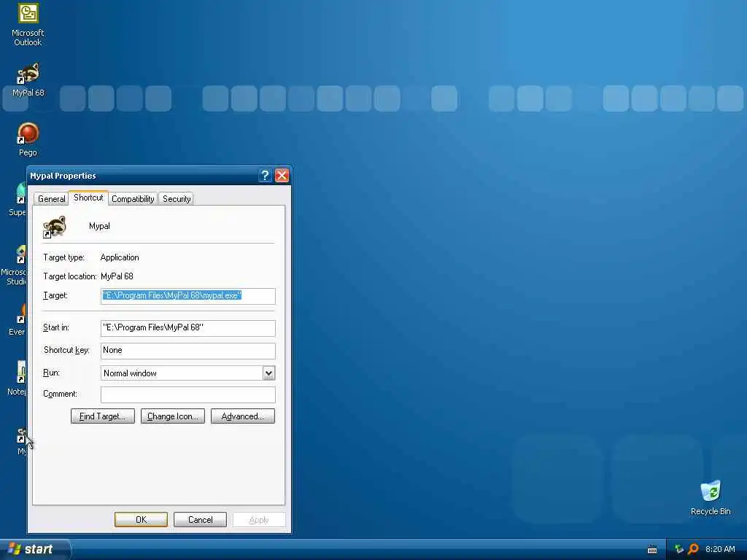
Task: Select the partly hidden Everything desktop shortcut
Action: point(18,319)
